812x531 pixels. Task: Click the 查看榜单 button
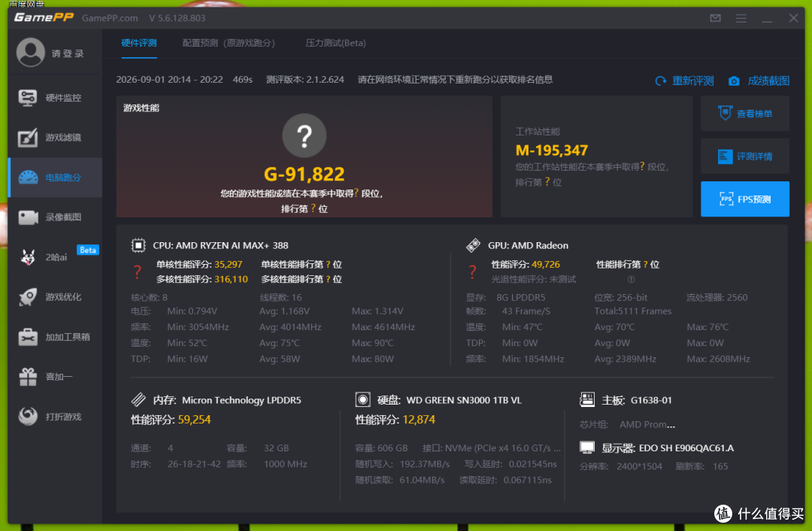tap(745, 114)
